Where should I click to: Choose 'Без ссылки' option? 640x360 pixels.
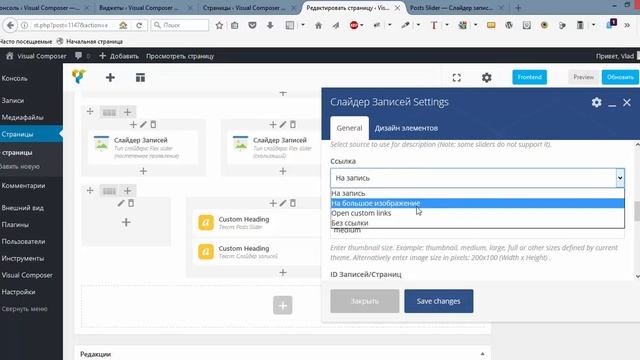point(478,223)
